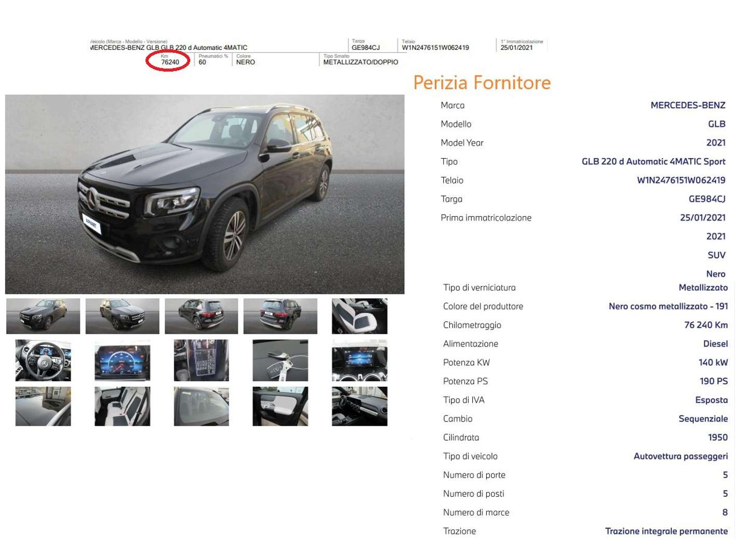Open the speedometer instrument cluster thumbnail
Viewport: 754px width, 560px height.
(x=122, y=360)
